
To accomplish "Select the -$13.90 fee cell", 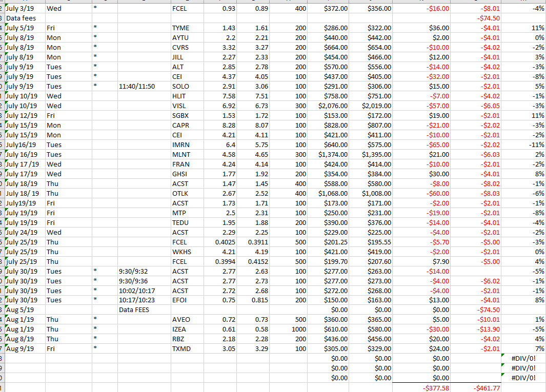I will (x=476, y=329).
